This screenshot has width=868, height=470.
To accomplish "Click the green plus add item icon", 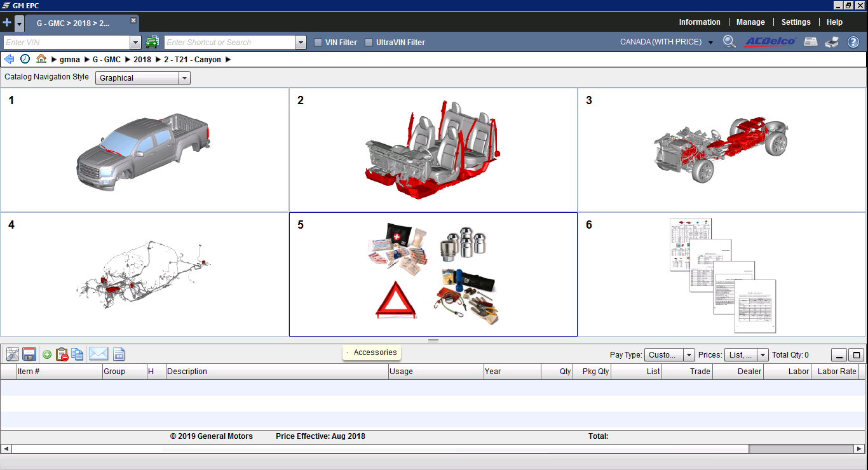I will (47, 354).
